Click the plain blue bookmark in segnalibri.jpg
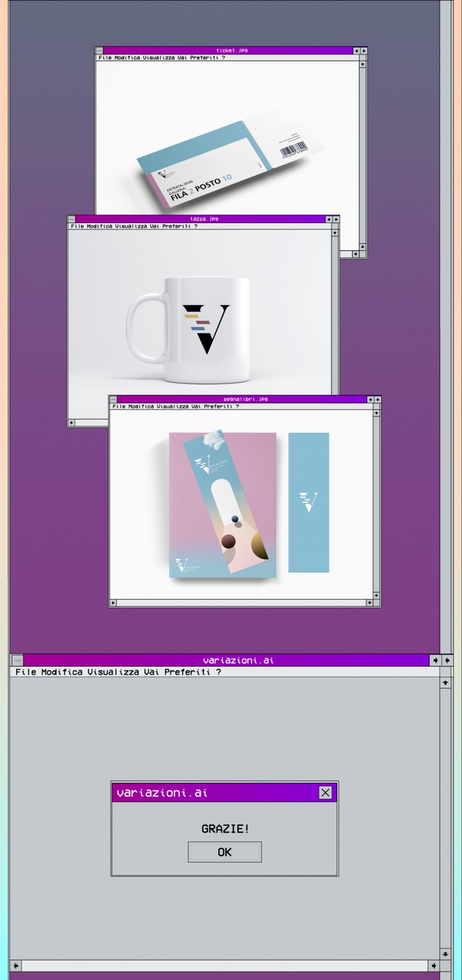Image resolution: width=462 pixels, height=980 pixels. coord(308,503)
